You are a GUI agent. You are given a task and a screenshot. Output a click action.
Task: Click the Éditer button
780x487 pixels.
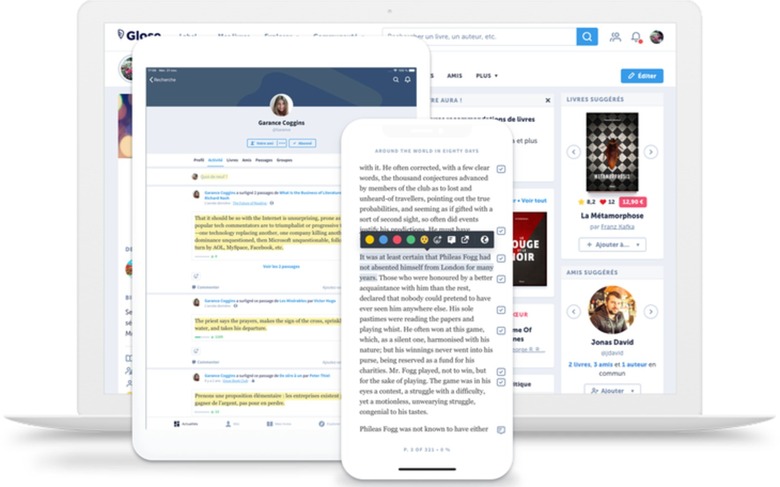point(642,76)
